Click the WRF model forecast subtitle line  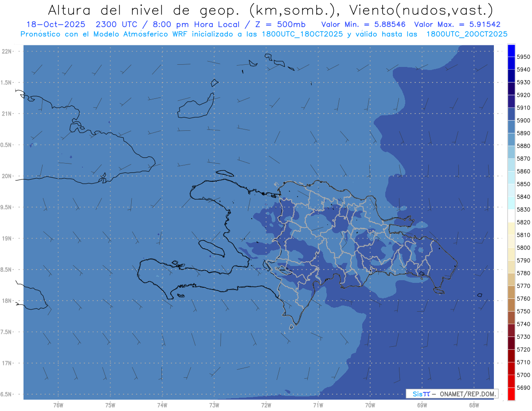[x=264, y=34]
